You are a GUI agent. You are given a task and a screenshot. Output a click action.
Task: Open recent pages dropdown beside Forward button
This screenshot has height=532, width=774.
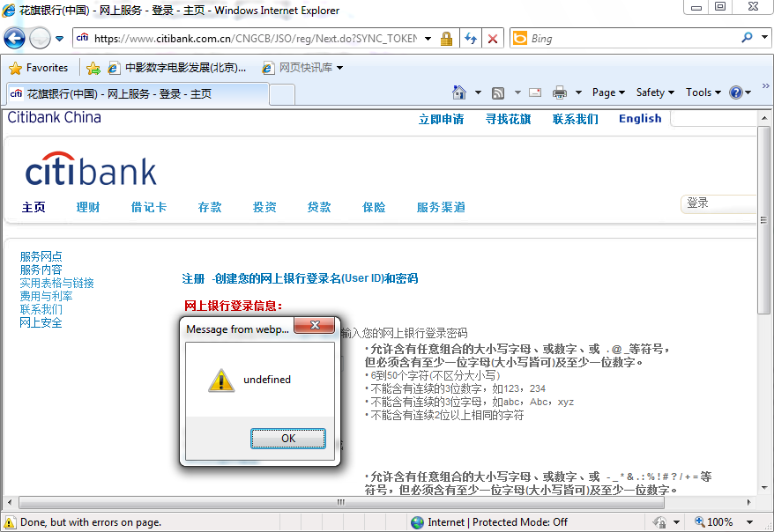coord(59,39)
